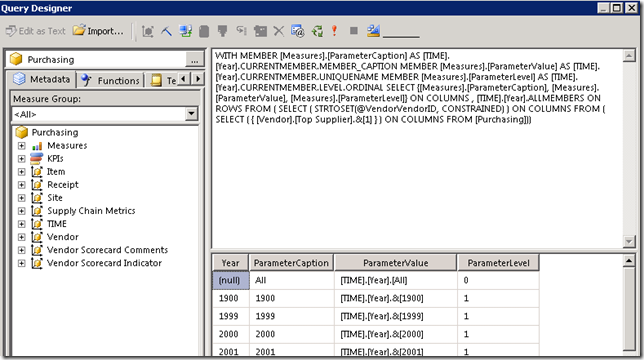The width and height of the screenshot is (644, 360).
Task: Toggle AutoExecute query option
Action: click(242, 31)
